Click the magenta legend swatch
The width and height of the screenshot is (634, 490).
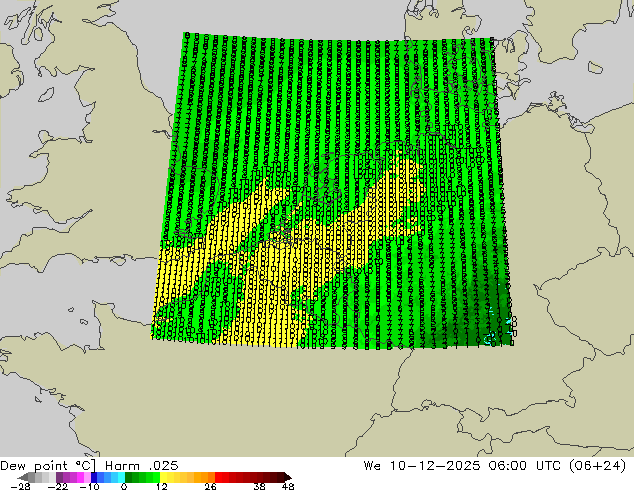click(80, 477)
